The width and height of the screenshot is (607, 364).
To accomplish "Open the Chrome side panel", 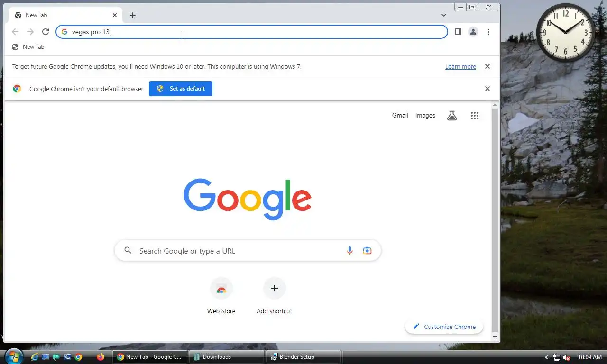I will point(458,32).
